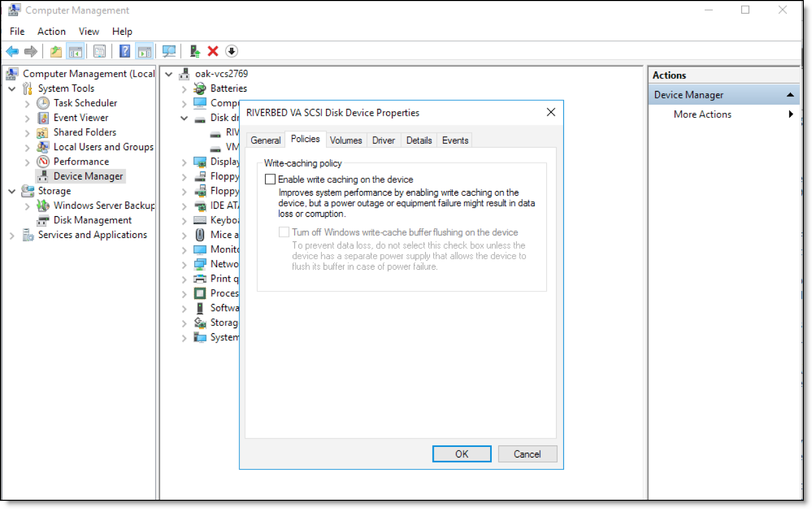Toggle Turn off Windows write-cache buffer flushing
Image resolution: width=812 pixels, height=509 pixels.
pos(284,232)
